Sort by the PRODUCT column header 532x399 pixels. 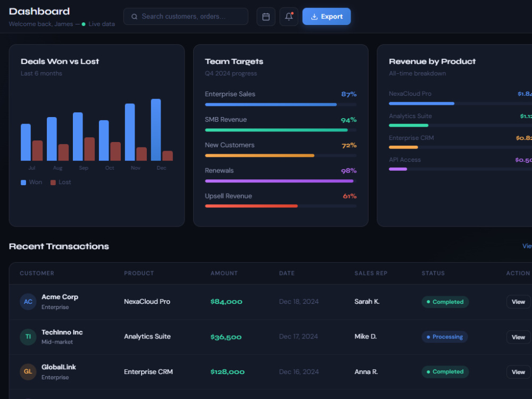click(139, 273)
